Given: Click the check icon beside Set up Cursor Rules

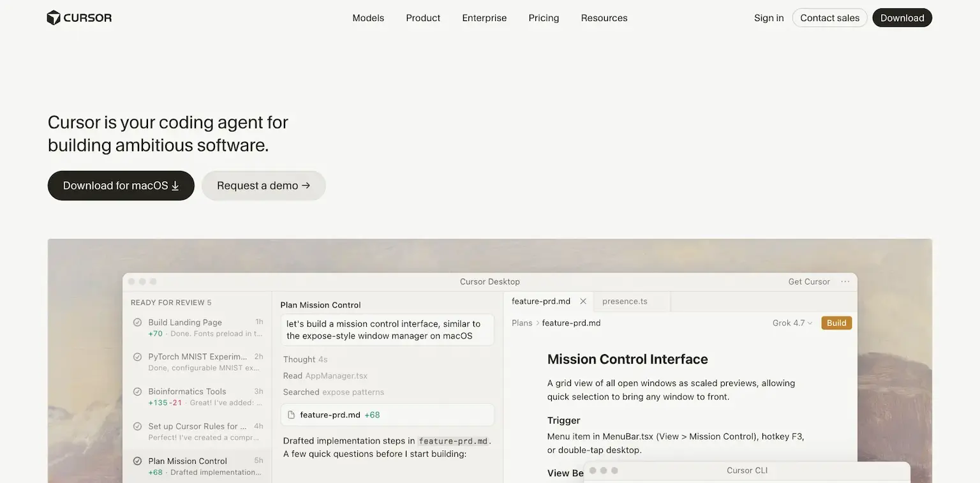Looking at the screenshot, I should point(137,426).
